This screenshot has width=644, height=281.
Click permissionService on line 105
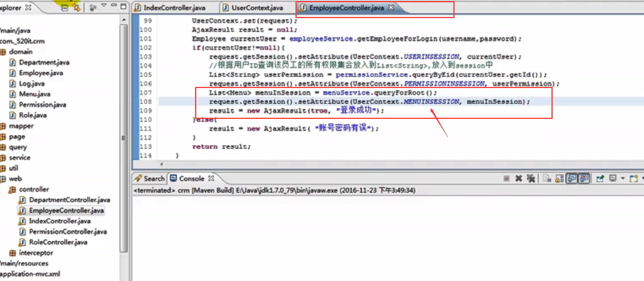tap(371, 74)
